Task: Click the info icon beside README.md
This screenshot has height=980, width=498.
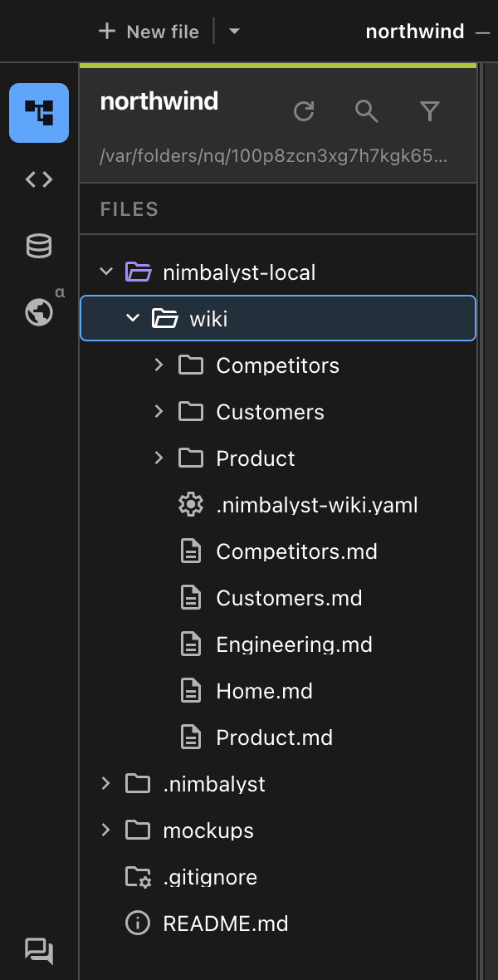Action: (138, 924)
